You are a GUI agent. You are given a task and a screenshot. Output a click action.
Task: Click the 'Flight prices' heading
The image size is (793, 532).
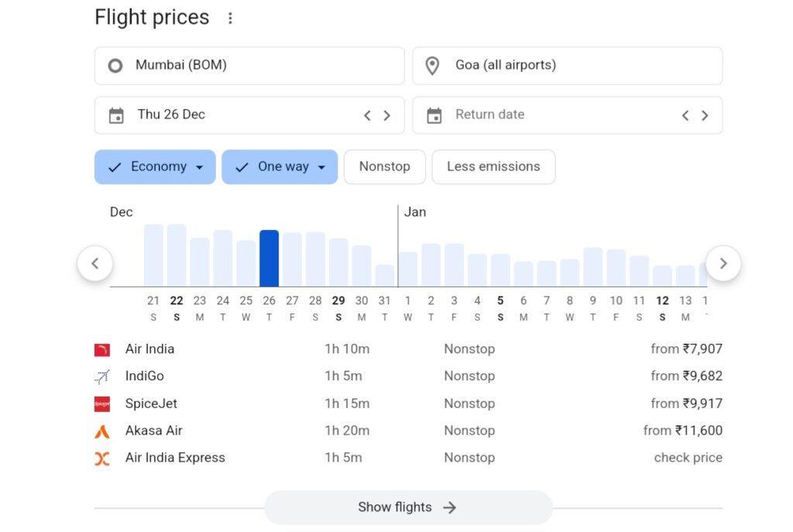click(152, 18)
